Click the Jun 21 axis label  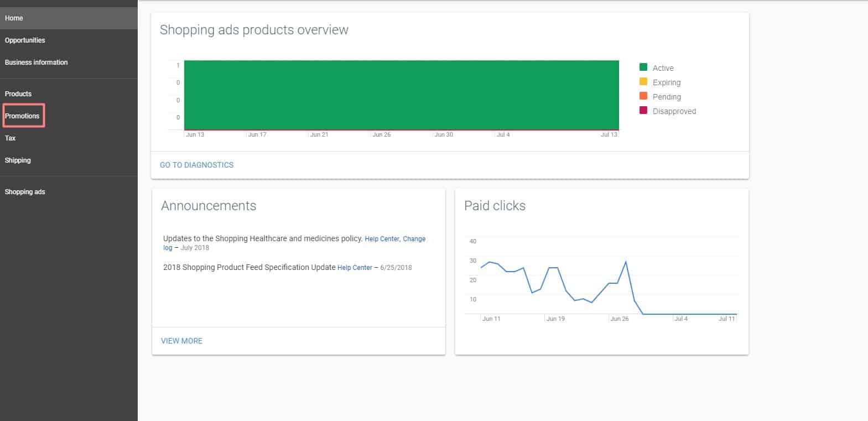click(x=319, y=134)
